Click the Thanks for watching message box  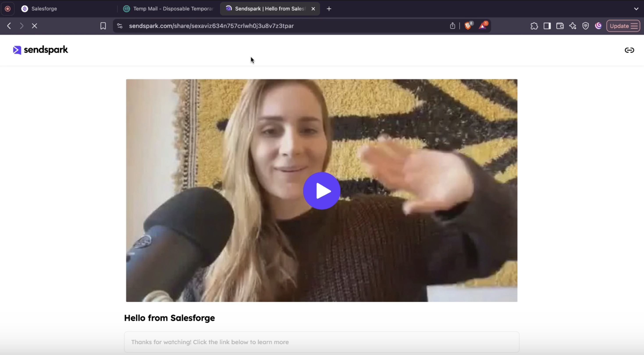(322, 342)
